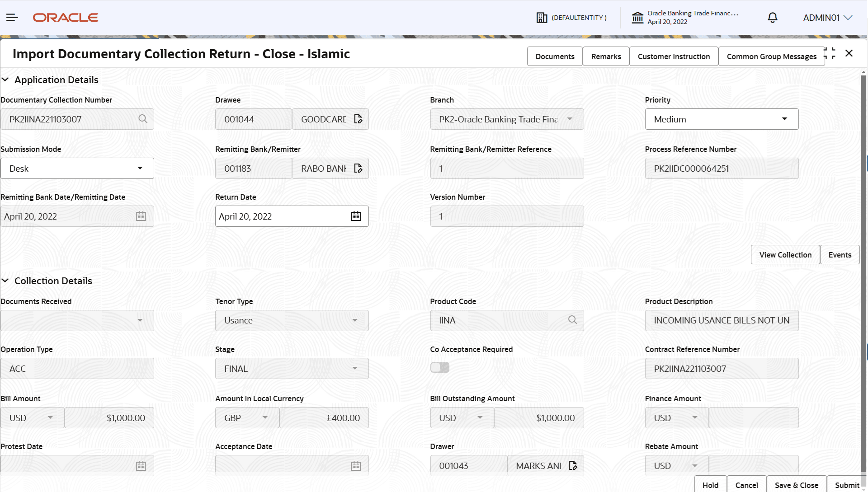Click the View Collection button
The width and height of the screenshot is (868, 492).
785,255
